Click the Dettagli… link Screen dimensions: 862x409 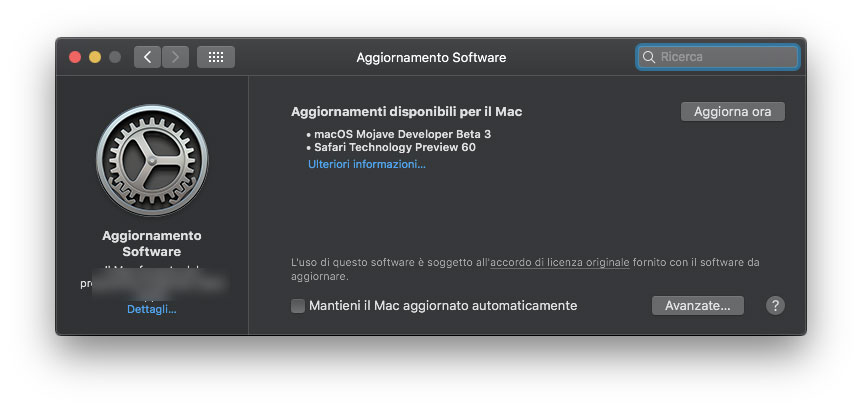coord(151,309)
